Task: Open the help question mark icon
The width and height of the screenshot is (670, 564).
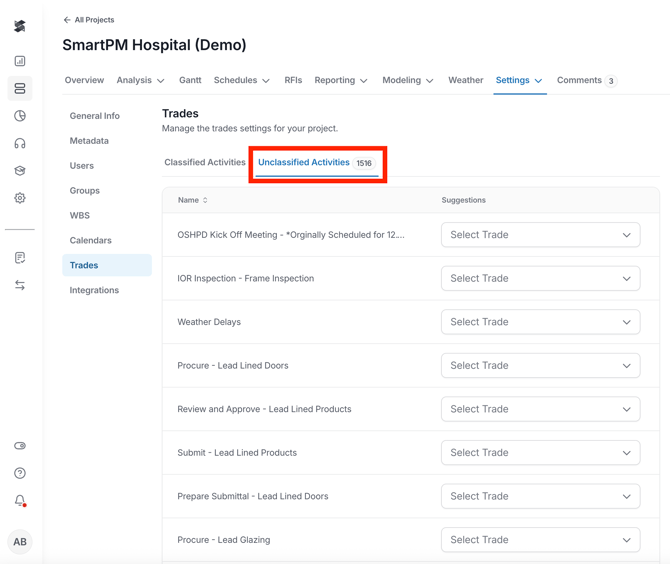Action: 20,473
